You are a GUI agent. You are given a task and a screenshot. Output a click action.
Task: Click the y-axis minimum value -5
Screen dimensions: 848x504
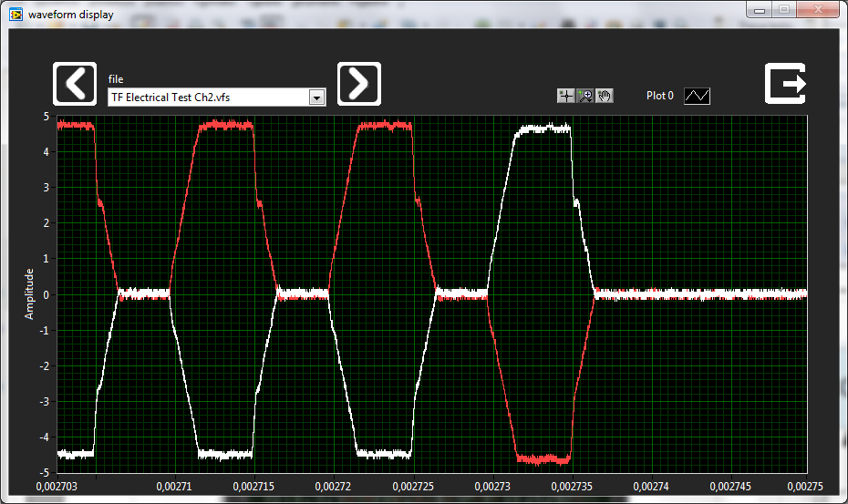pos(45,473)
